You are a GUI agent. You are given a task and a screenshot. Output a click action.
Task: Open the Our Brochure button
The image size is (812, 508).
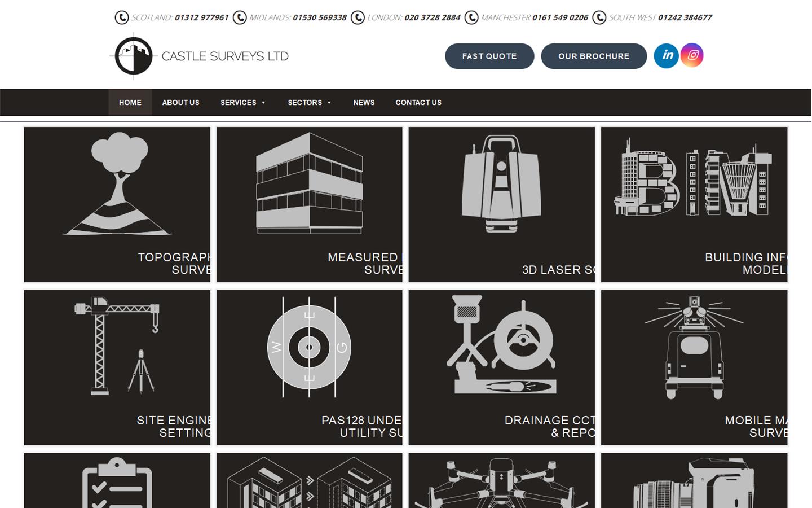(594, 56)
